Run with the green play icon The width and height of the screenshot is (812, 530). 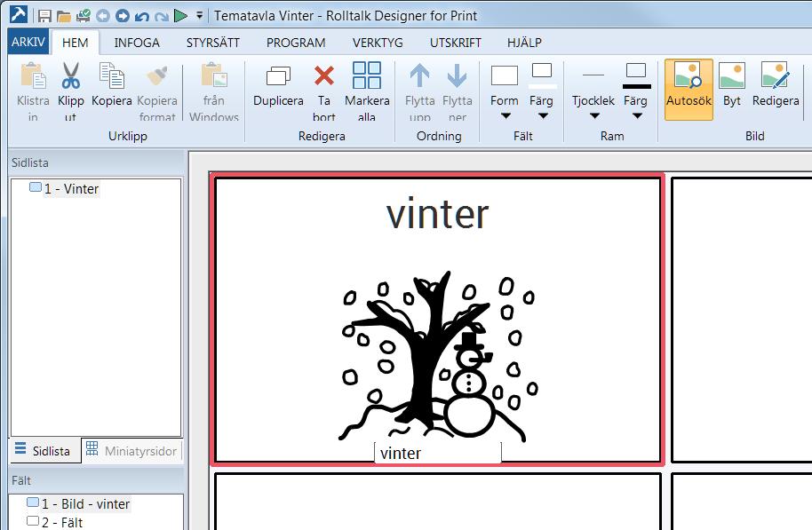pyautogui.click(x=180, y=15)
